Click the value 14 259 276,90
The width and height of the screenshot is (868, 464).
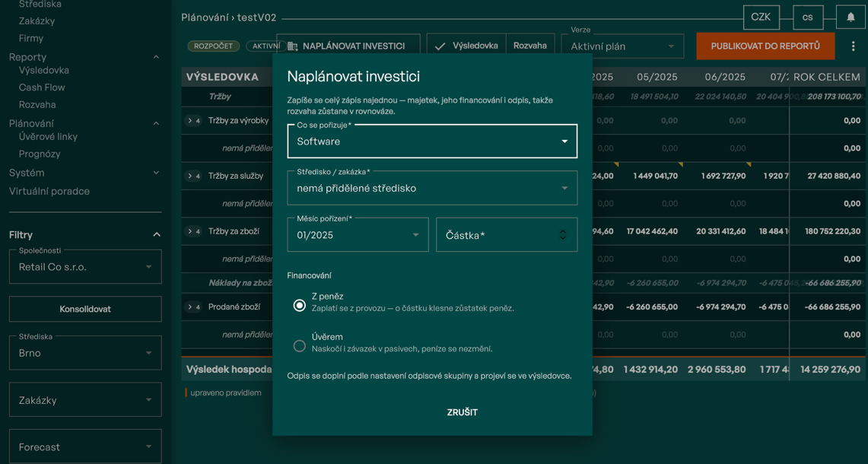tap(831, 370)
